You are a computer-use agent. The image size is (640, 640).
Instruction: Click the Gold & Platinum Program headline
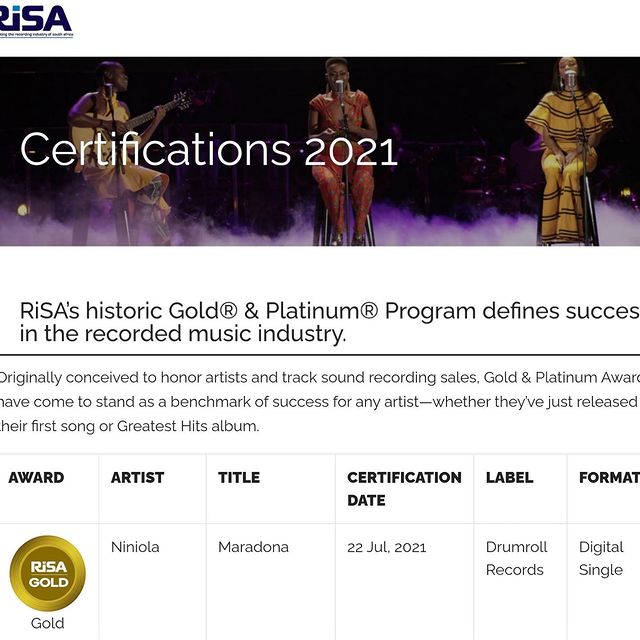[330, 322]
